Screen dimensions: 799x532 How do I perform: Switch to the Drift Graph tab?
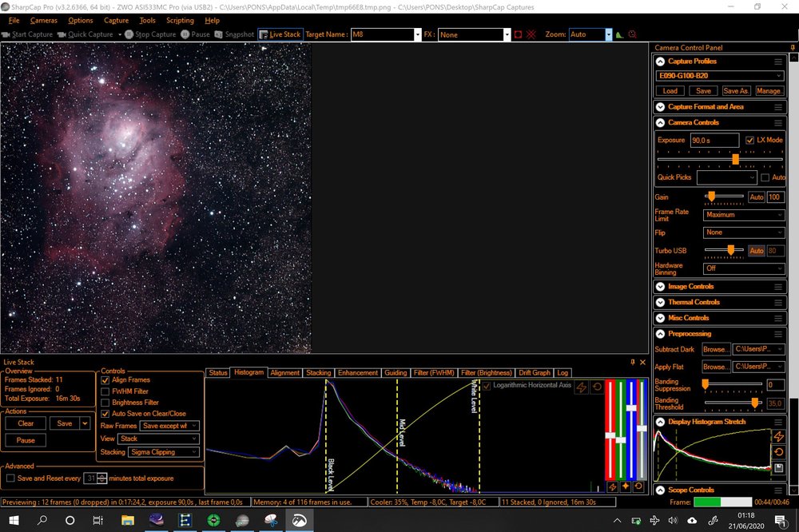[534, 373]
